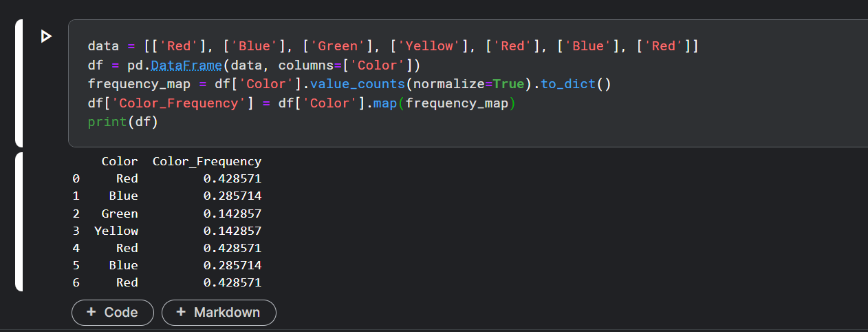The width and height of the screenshot is (868, 332).
Task: Add a new Markdown cell
Action: point(219,312)
